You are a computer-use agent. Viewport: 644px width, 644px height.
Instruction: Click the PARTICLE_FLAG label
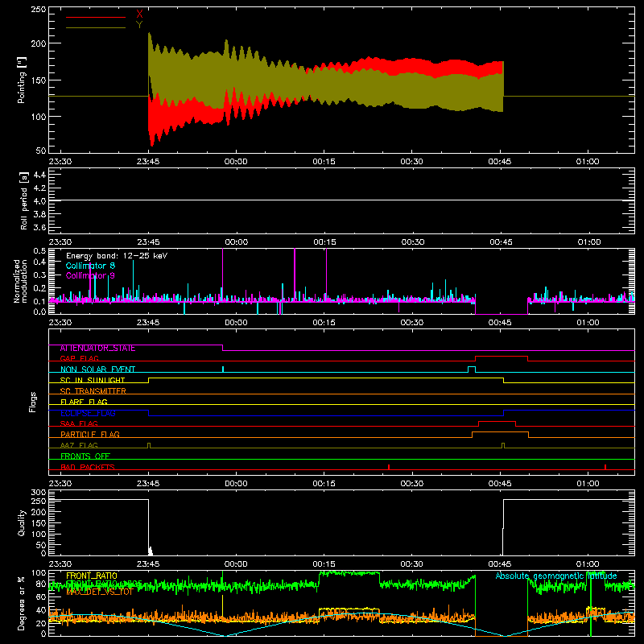coord(90,435)
